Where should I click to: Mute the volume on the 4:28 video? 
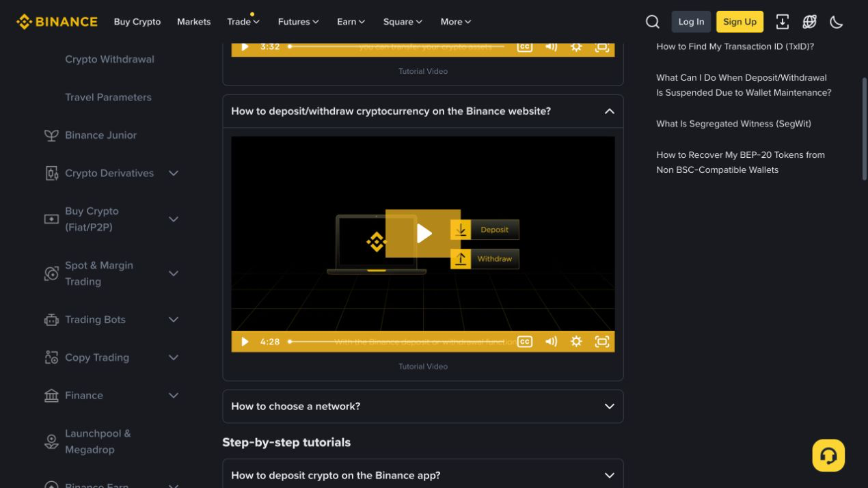tap(551, 342)
